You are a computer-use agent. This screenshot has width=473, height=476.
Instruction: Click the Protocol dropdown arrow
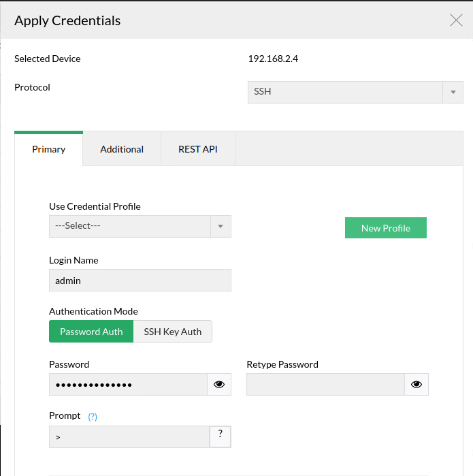[x=453, y=92]
